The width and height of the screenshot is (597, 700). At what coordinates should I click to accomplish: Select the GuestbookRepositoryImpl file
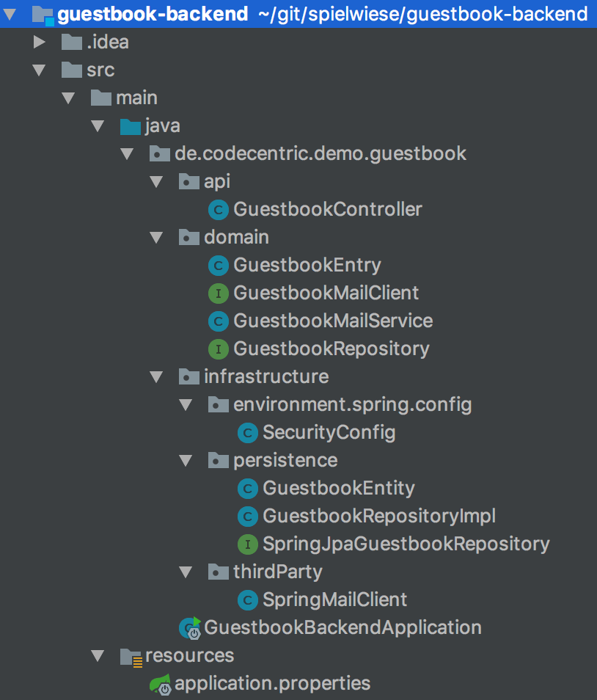(x=379, y=517)
